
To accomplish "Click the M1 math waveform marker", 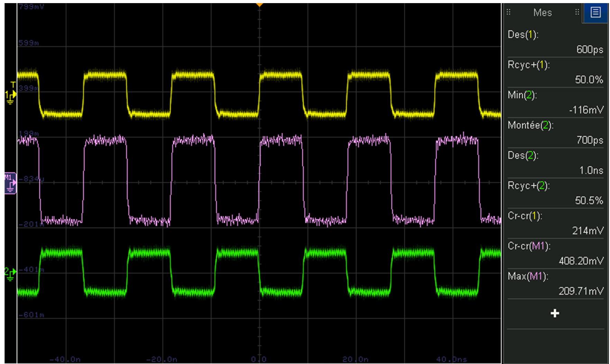I will pyautogui.click(x=10, y=183).
